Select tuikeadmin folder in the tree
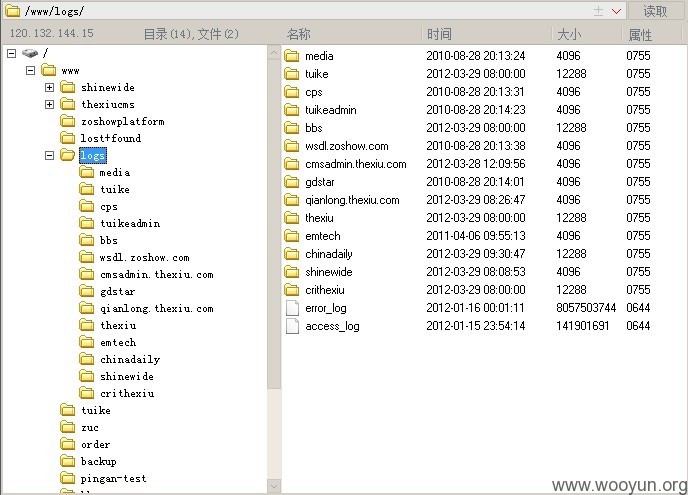Image resolution: width=688 pixels, height=495 pixels. [130, 223]
